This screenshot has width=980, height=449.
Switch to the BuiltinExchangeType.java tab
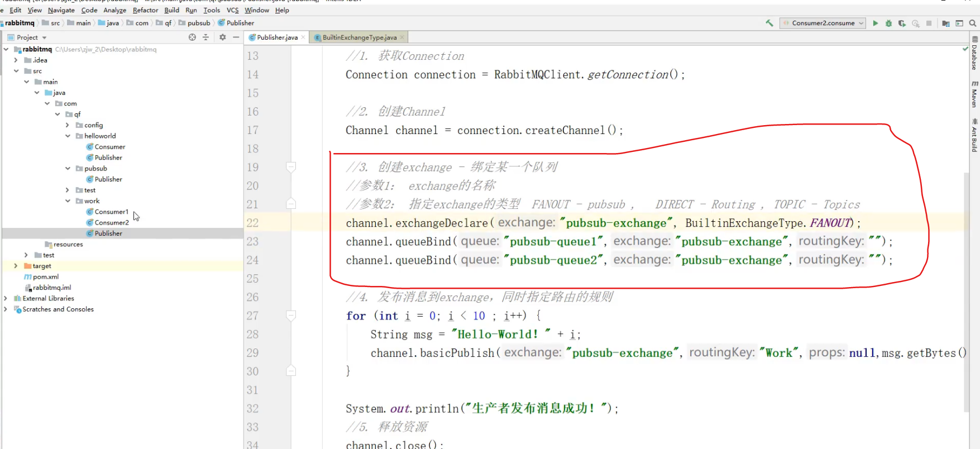359,37
